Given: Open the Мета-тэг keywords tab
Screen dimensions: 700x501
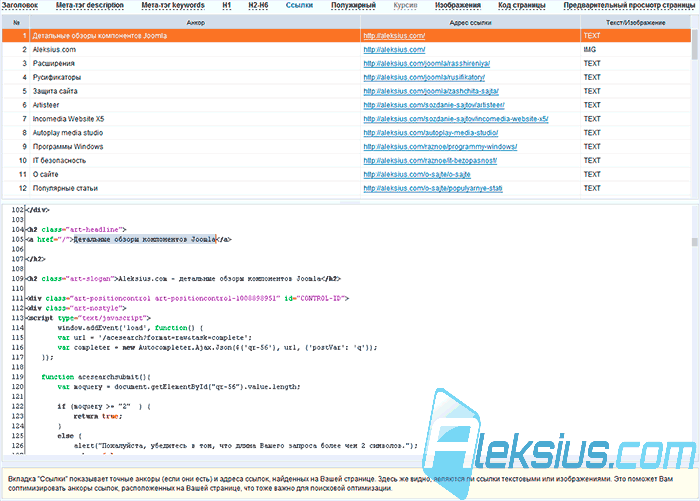Looking at the screenshot, I should point(173,5).
